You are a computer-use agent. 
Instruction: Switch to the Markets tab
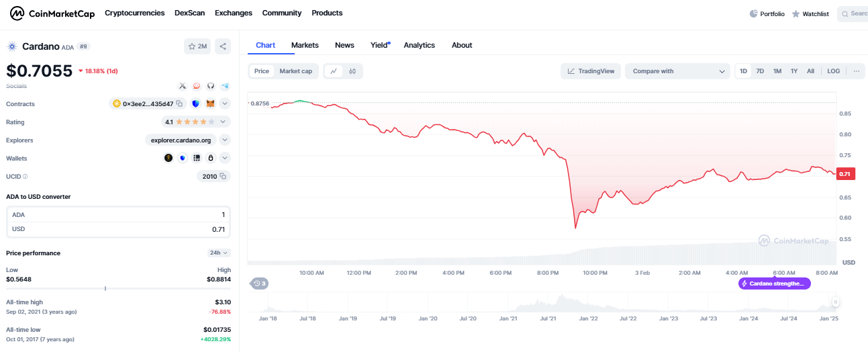point(305,45)
